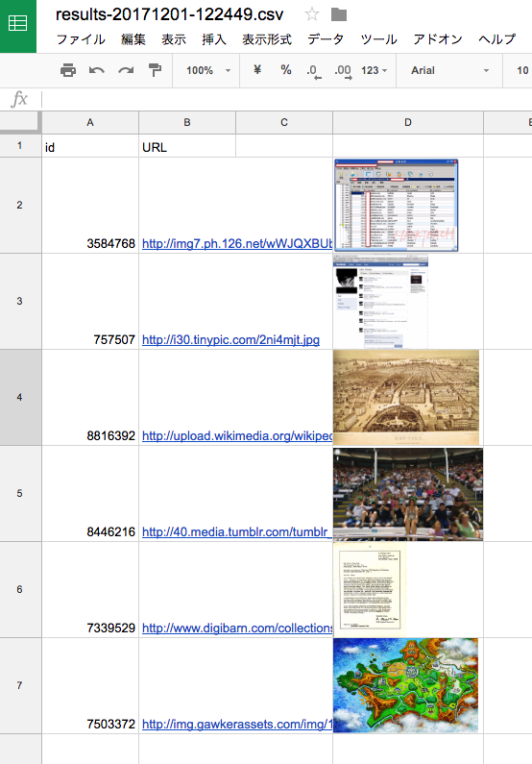
Task: Open the 表示 menu
Action: pyautogui.click(x=174, y=39)
